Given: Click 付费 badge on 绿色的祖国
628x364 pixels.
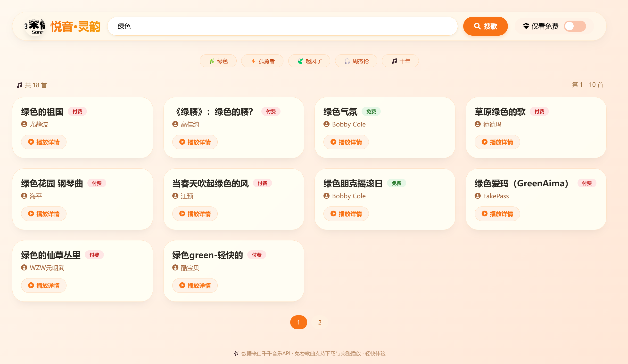Looking at the screenshot, I should (x=77, y=111).
